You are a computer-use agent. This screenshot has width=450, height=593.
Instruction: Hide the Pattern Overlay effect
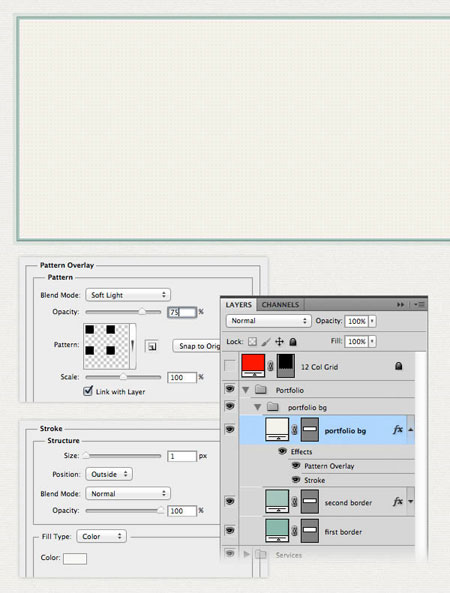(x=296, y=466)
